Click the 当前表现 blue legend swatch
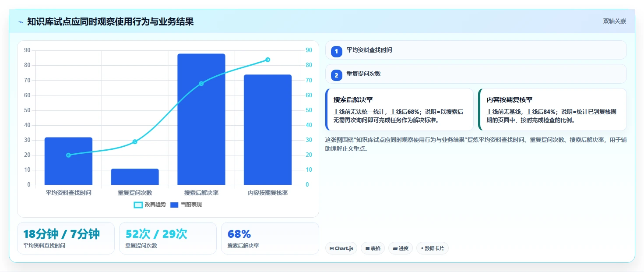The image size is (644, 272). tap(174, 205)
